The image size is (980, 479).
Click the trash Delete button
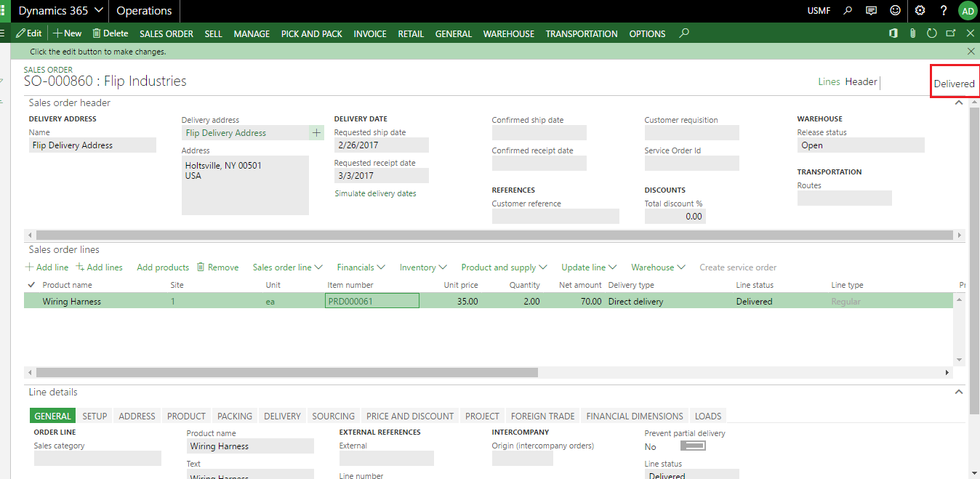coord(110,33)
